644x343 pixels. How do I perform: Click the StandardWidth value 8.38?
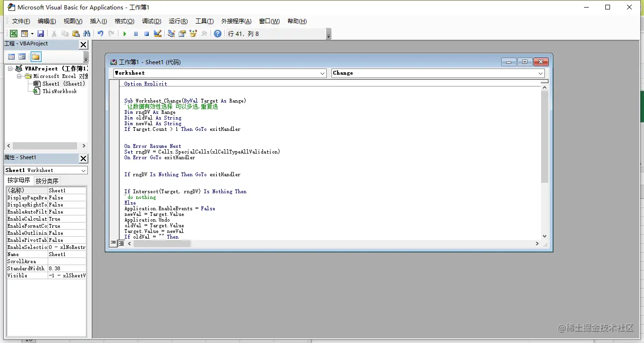point(67,268)
